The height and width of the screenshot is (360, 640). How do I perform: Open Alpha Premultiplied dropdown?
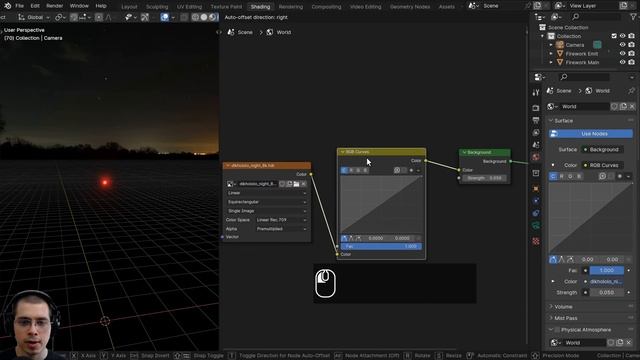click(x=282, y=229)
